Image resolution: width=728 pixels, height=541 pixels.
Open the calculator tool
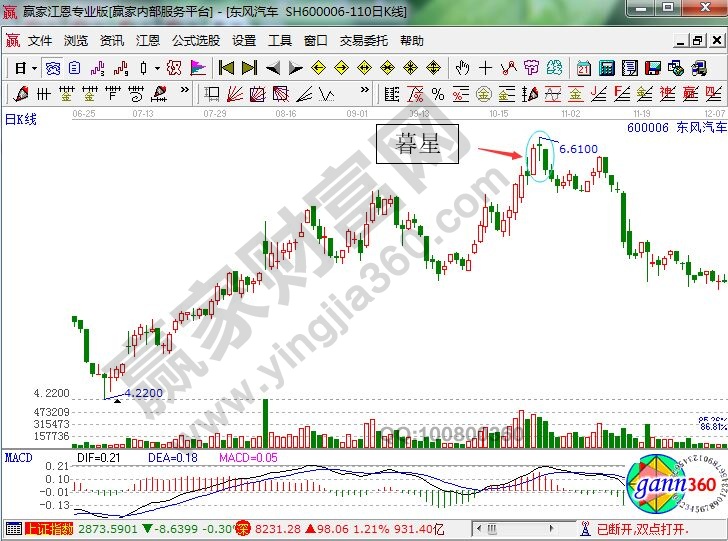click(607, 68)
